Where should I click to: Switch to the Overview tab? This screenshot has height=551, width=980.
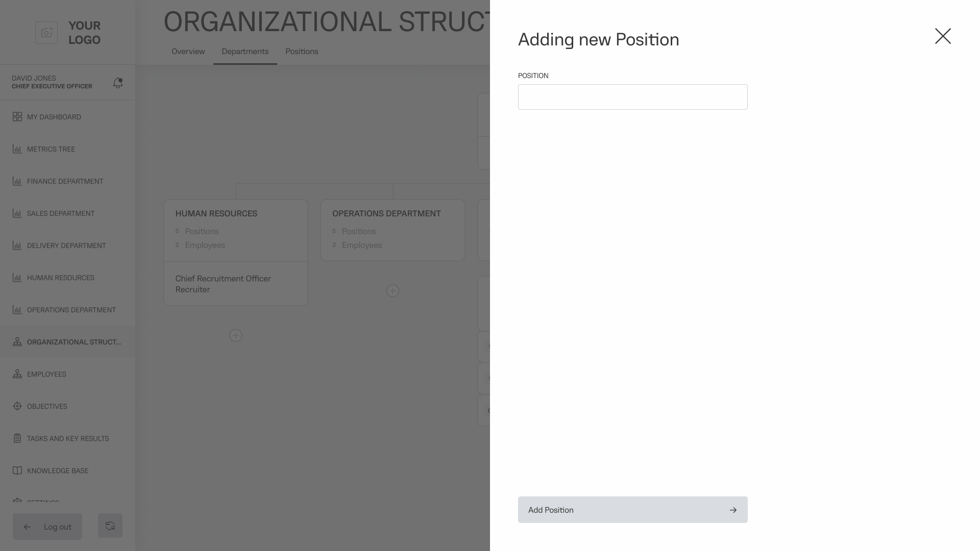188,52
